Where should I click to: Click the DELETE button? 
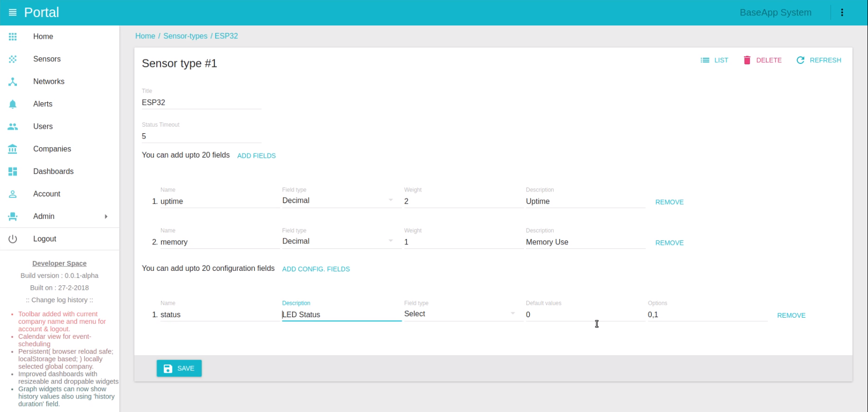[762, 60]
